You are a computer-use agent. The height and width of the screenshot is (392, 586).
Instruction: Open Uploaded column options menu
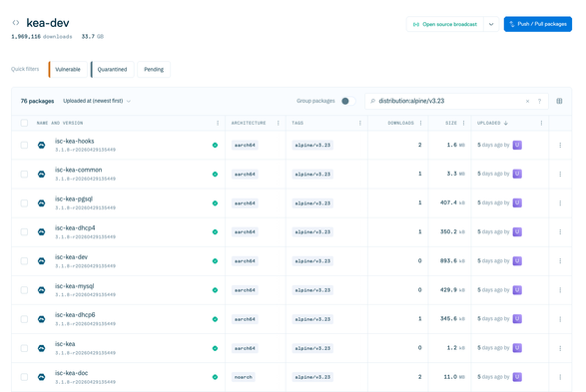tap(541, 123)
